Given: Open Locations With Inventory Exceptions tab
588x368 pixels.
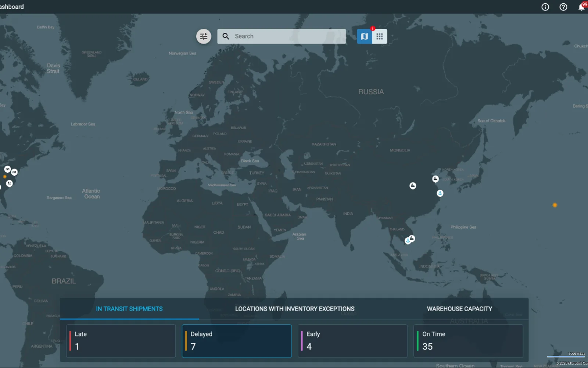Looking at the screenshot, I should [x=295, y=309].
